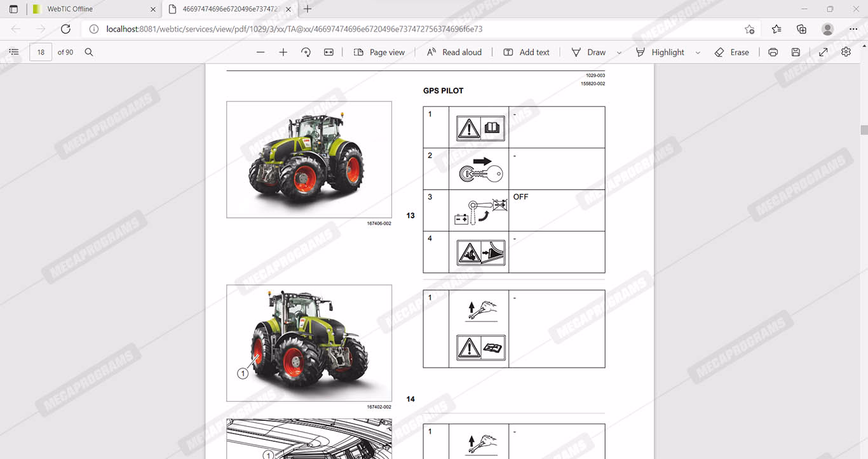Open the Page view options
Image resolution: width=868 pixels, height=459 pixels.
pyautogui.click(x=379, y=52)
